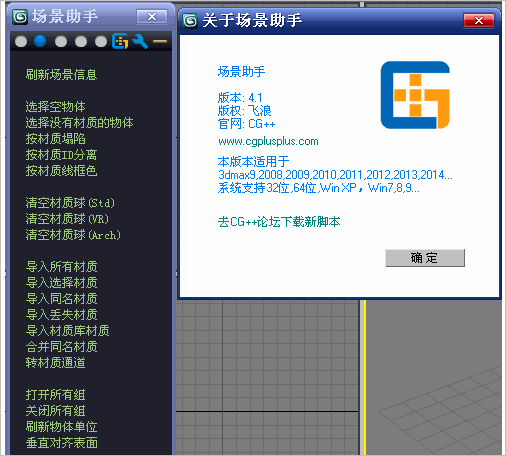Click 清空材质球 (Std)
506x456 pixels.
70,203
